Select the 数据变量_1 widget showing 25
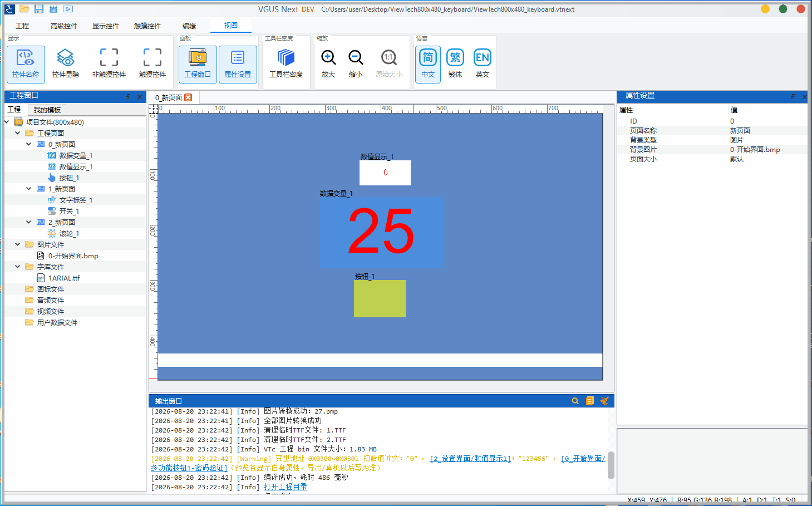Viewport: 812px width, 506px height. tap(381, 232)
